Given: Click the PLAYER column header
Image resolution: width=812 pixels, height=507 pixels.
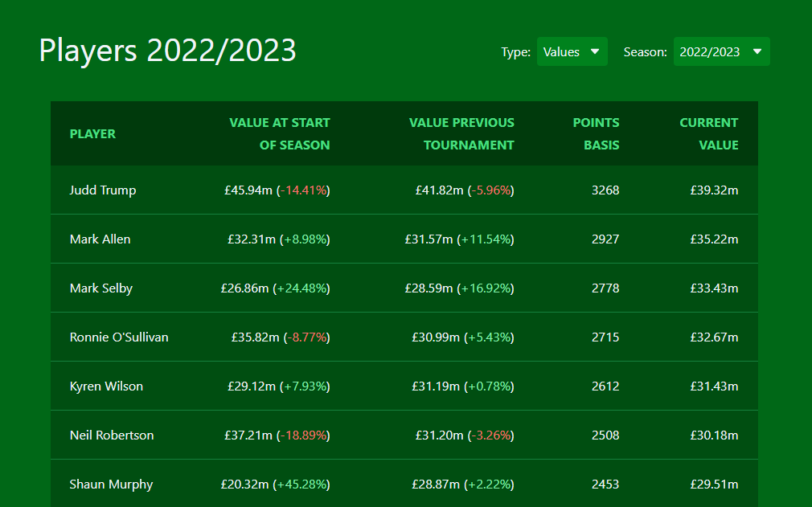Looking at the screenshot, I should point(92,134).
